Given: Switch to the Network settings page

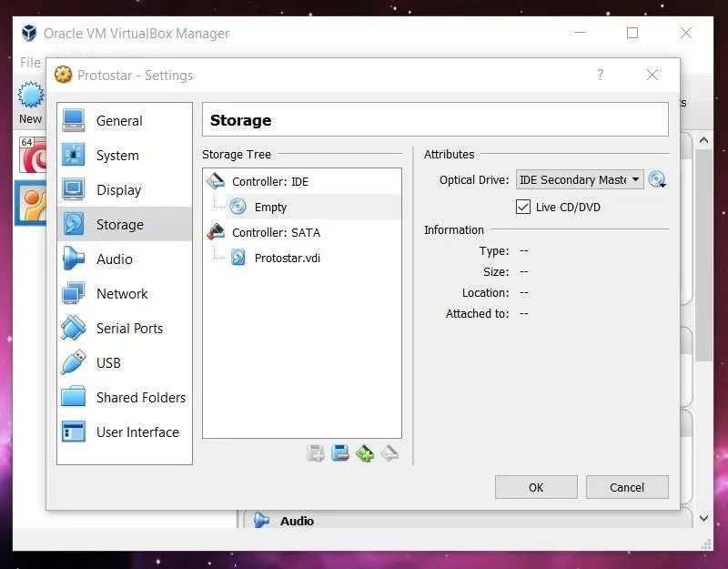Looking at the screenshot, I should coord(125,293).
